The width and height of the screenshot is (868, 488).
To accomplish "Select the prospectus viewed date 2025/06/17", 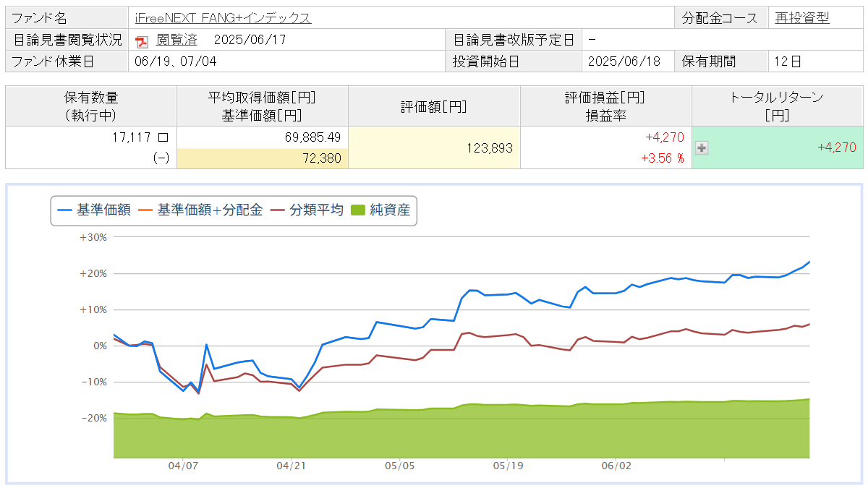I will click(250, 40).
